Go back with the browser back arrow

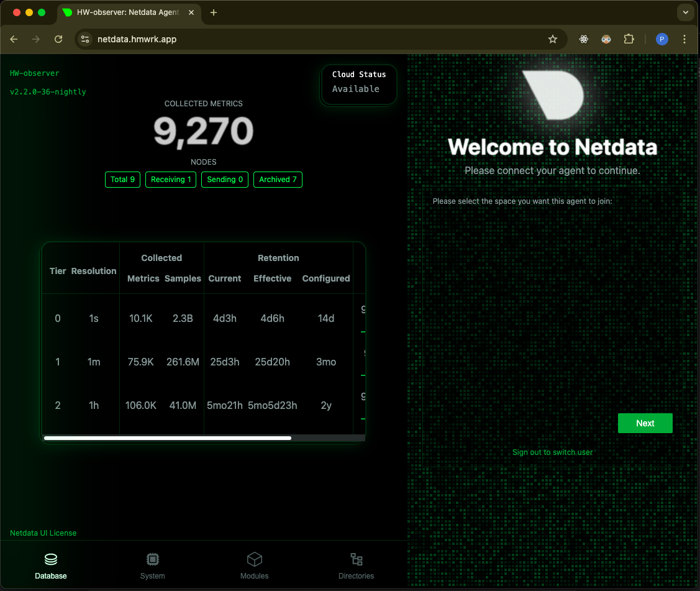tap(14, 39)
